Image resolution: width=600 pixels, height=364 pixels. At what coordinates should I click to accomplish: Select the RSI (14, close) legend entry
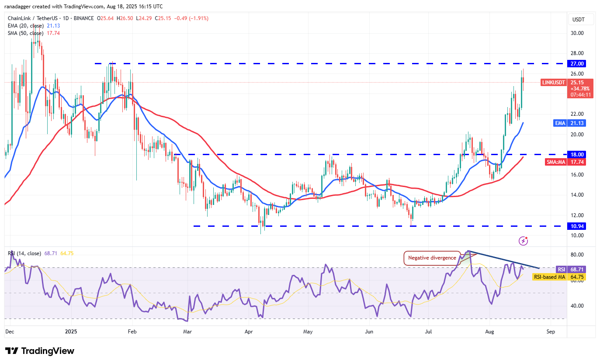click(x=24, y=253)
